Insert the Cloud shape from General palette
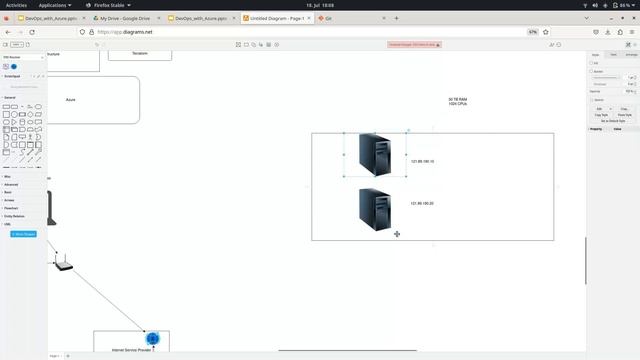The image size is (640, 360). [x=30, y=122]
